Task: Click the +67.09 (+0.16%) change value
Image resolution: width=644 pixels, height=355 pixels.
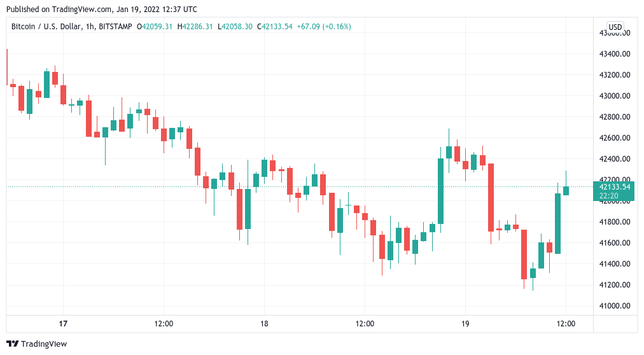Action: pyautogui.click(x=324, y=27)
